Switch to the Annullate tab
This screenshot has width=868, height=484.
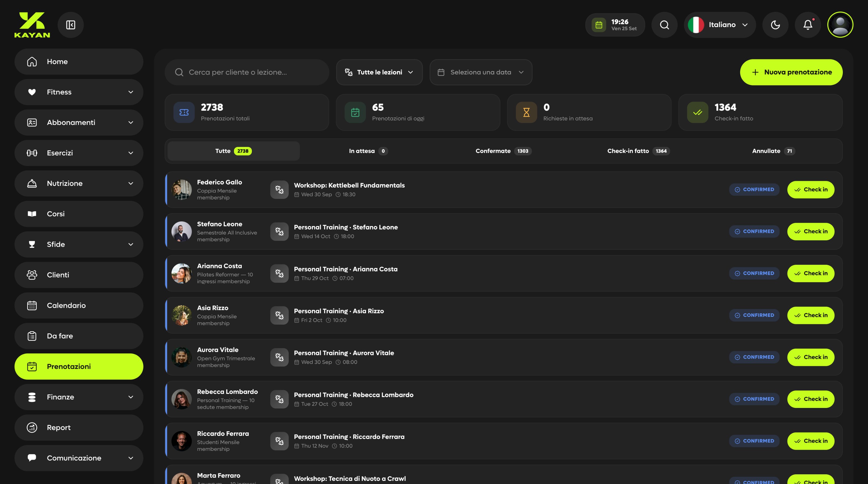(773, 151)
